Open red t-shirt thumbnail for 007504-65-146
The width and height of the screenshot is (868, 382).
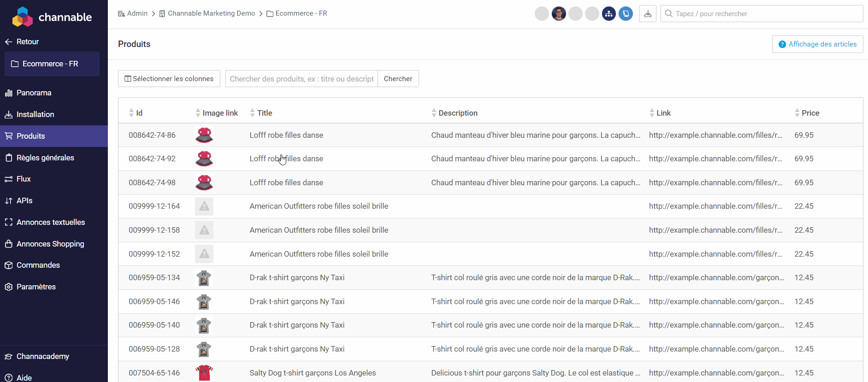coord(204,373)
